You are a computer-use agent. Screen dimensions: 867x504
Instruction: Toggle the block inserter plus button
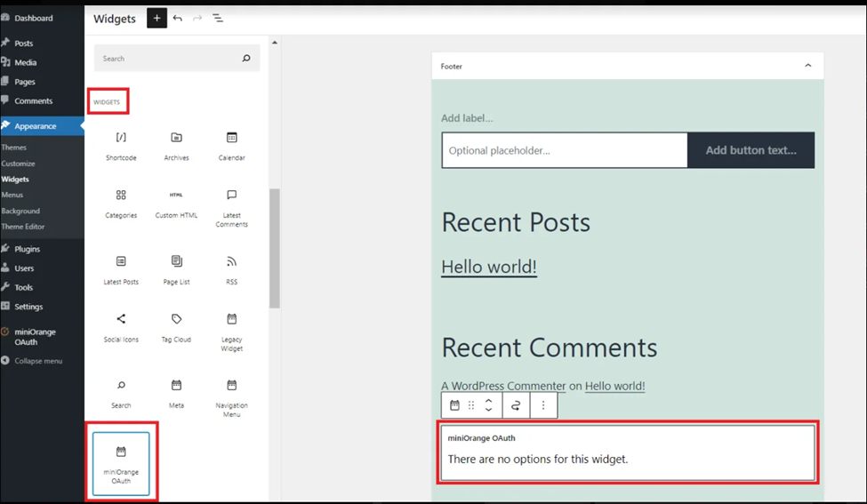pyautogui.click(x=157, y=19)
